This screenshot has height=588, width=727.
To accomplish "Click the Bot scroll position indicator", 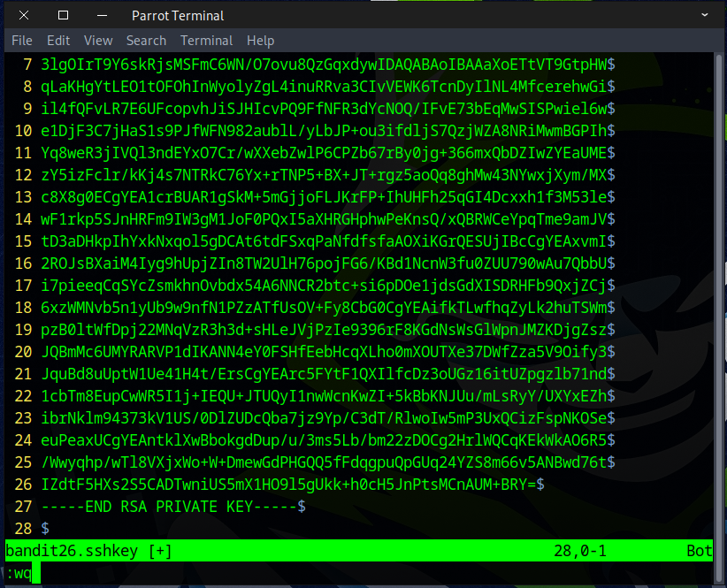I will click(698, 551).
